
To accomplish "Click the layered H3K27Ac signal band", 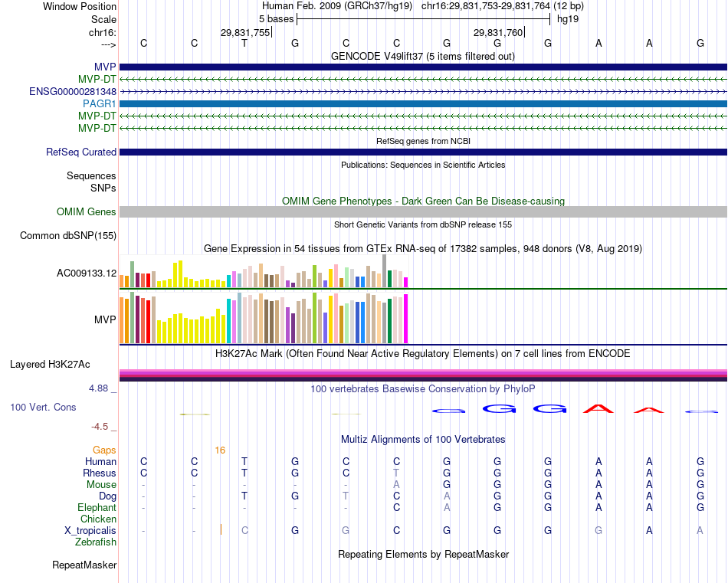I will tap(423, 375).
